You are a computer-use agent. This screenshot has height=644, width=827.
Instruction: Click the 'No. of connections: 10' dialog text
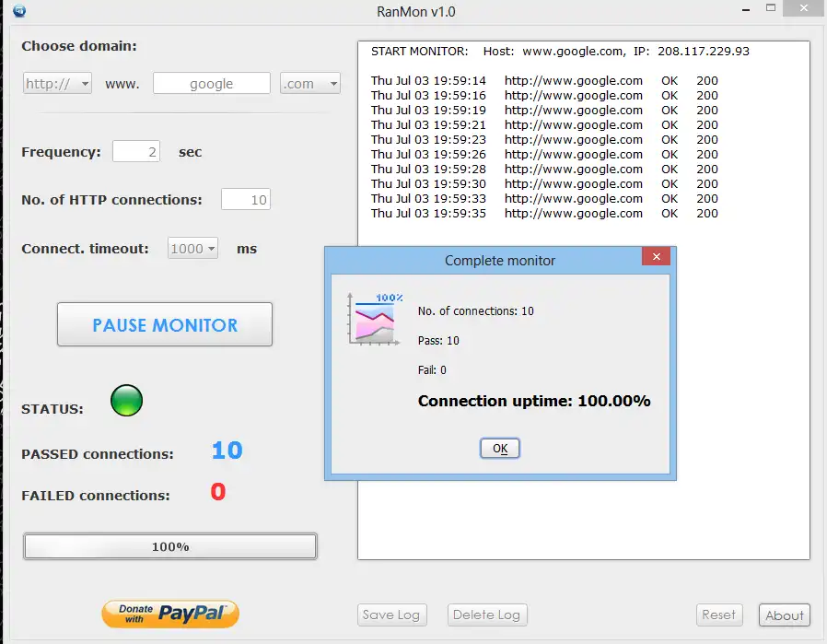click(x=476, y=311)
